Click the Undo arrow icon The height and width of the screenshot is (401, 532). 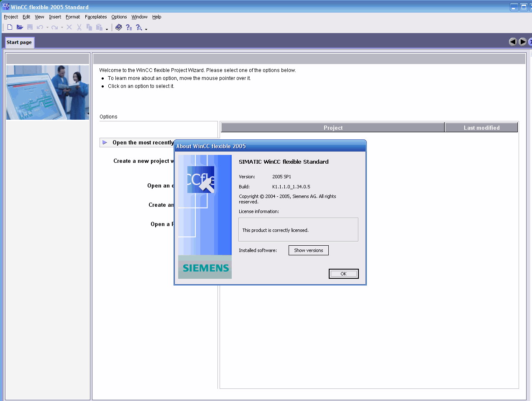[40, 27]
